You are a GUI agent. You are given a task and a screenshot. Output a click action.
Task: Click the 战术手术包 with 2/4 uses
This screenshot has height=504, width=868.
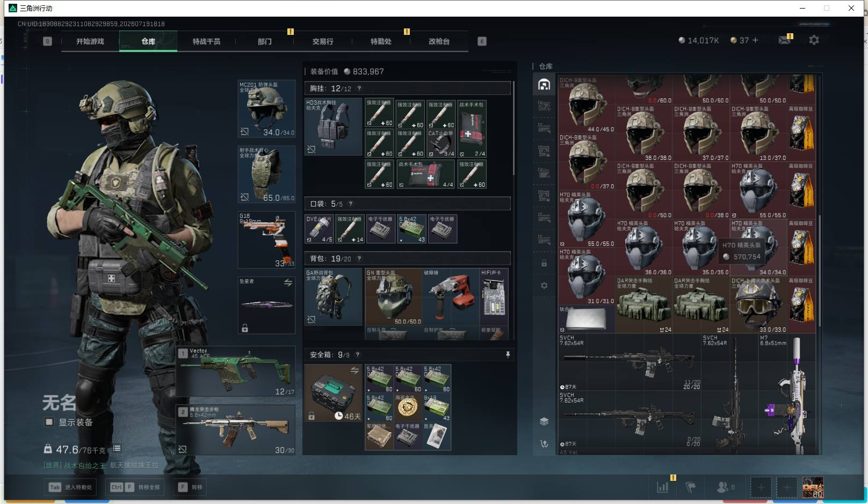tap(472, 129)
